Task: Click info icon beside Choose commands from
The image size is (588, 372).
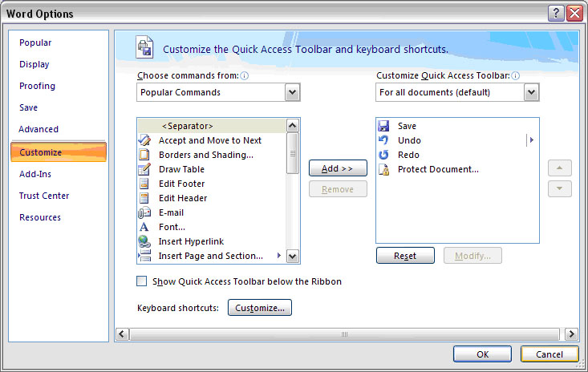Action: (x=245, y=75)
